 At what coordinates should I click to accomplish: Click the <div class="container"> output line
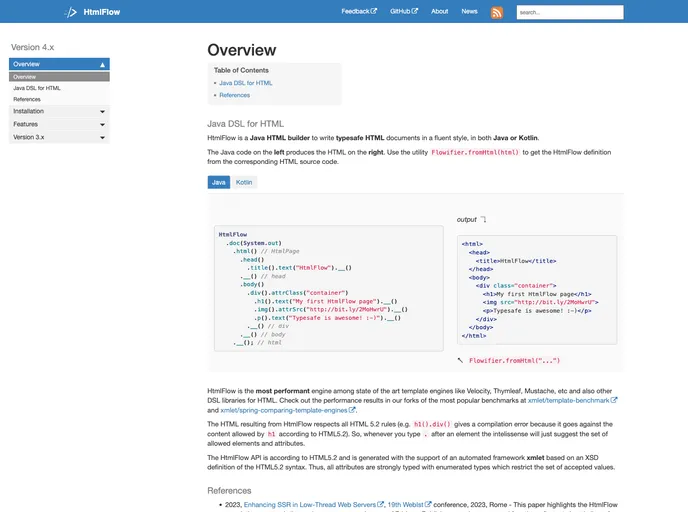tap(516, 286)
